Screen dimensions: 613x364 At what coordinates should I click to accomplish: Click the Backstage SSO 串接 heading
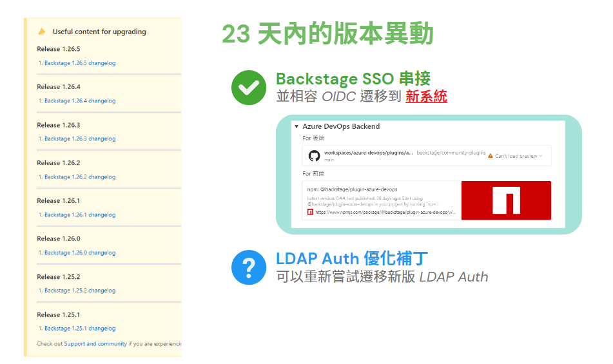pyautogui.click(x=353, y=79)
